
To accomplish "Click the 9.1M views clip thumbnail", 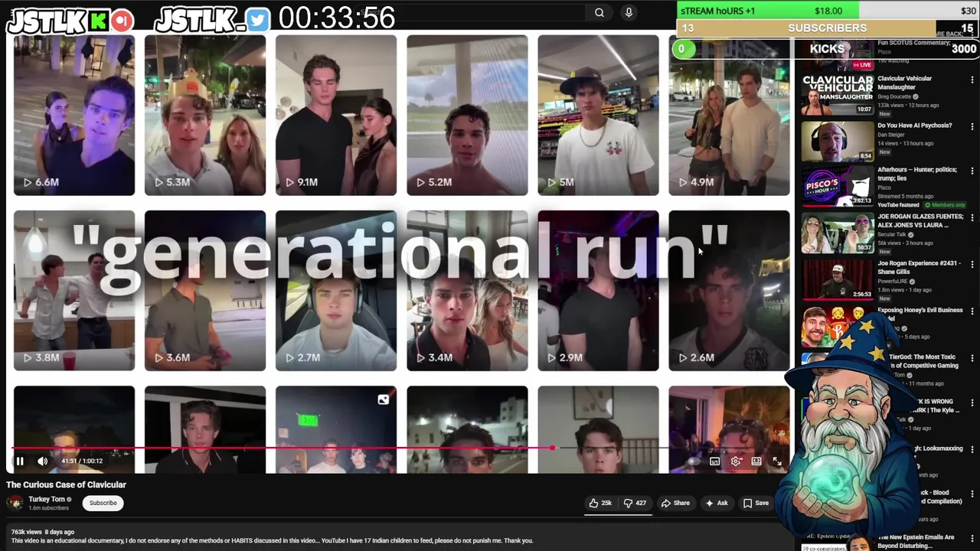I will [336, 116].
